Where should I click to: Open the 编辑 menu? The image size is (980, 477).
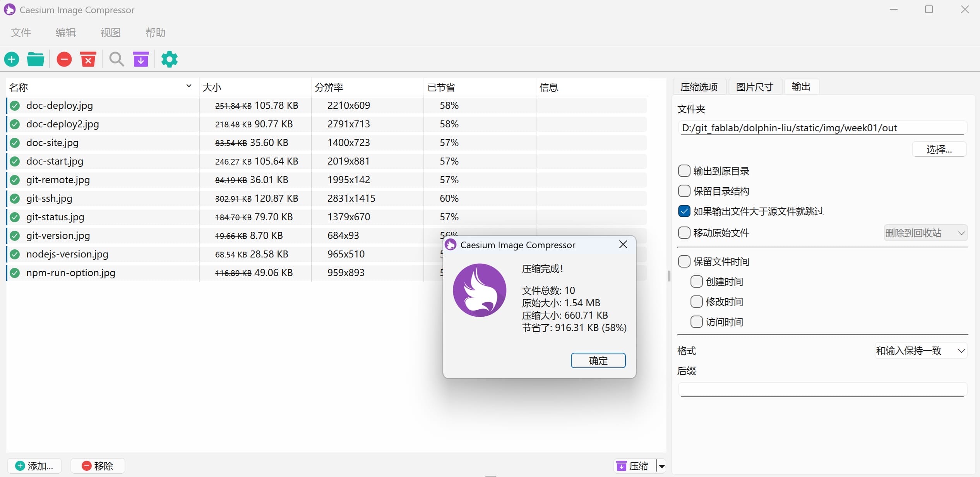click(65, 33)
